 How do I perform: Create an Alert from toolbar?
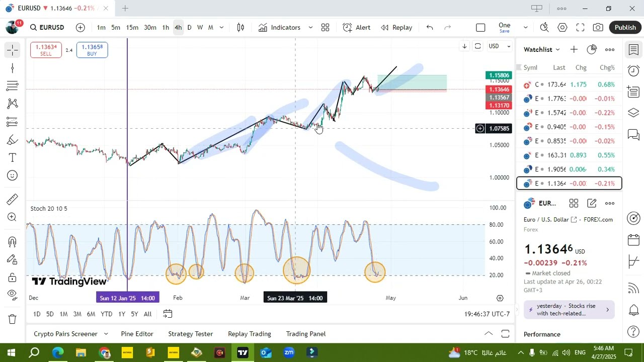(x=357, y=28)
